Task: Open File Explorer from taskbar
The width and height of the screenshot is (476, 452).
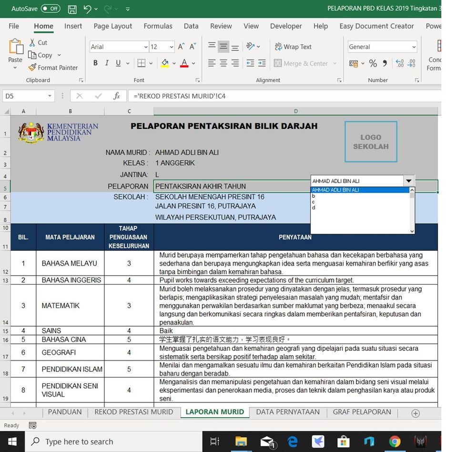Action: tap(241, 442)
